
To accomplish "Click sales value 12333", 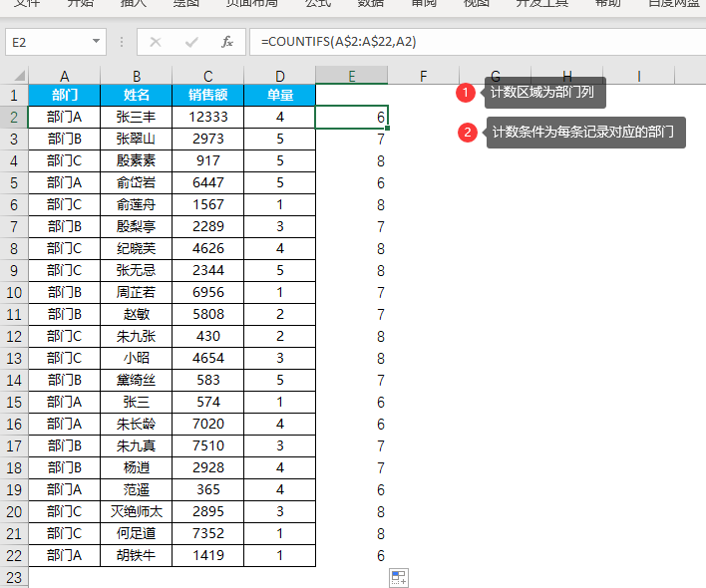I will tap(208, 117).
